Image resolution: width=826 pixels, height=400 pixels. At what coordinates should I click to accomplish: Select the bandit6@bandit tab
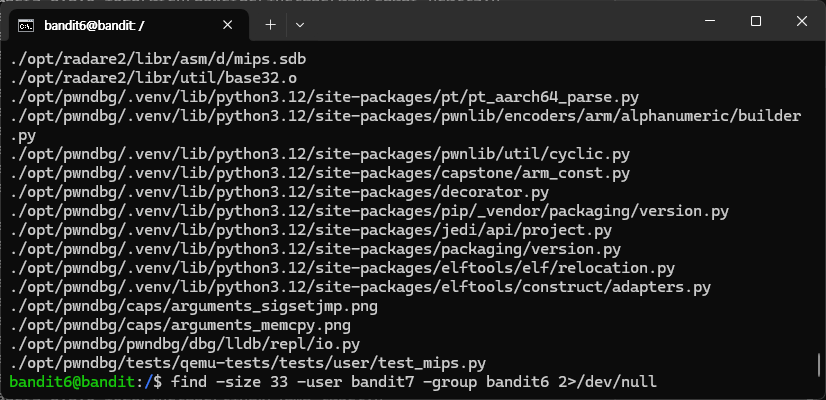(125, 25)
